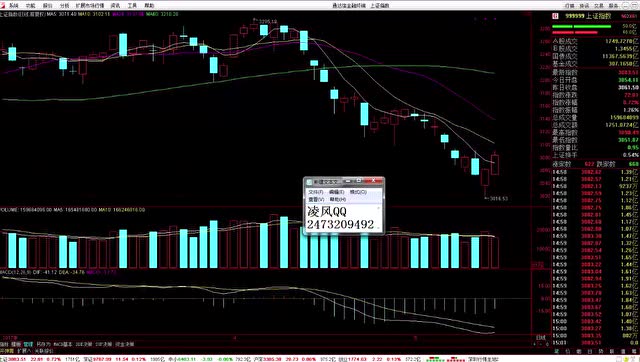Click the MA10 value in chart header
The image size is (640, 362).
point(94,14)
